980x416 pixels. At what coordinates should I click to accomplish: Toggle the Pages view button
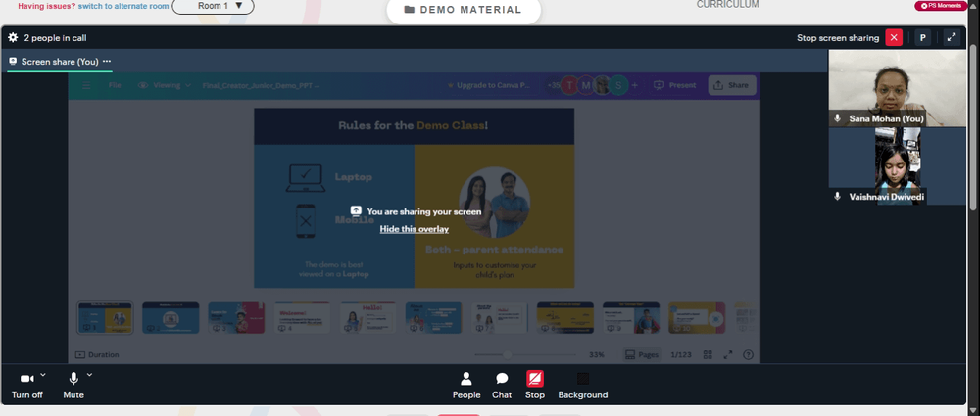point(642,354)
